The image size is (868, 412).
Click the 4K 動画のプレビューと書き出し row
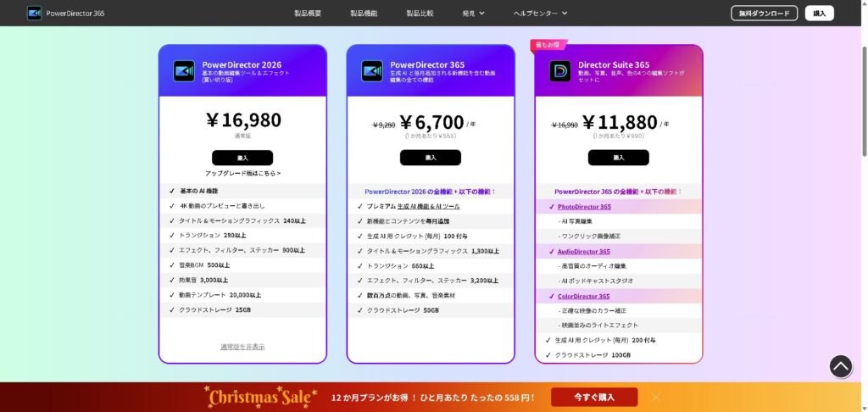(x=242, y=206)
